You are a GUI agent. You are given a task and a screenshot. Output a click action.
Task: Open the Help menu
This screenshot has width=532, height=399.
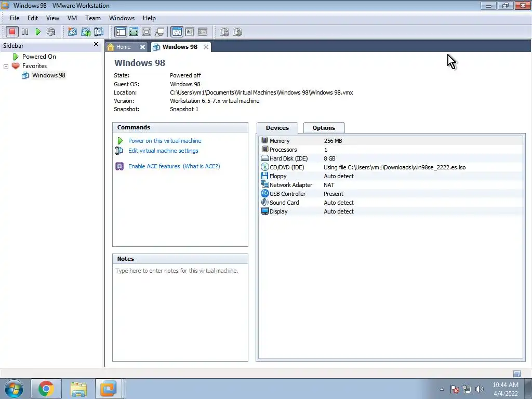click(149, 18)
